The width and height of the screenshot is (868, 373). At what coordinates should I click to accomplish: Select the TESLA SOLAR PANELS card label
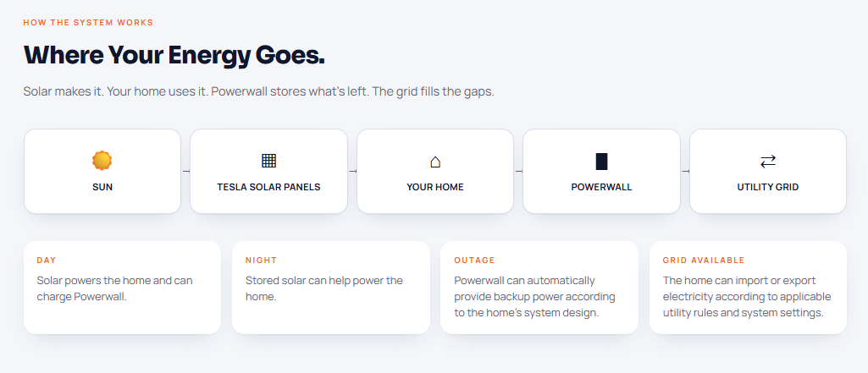click(x=268, y=187)
